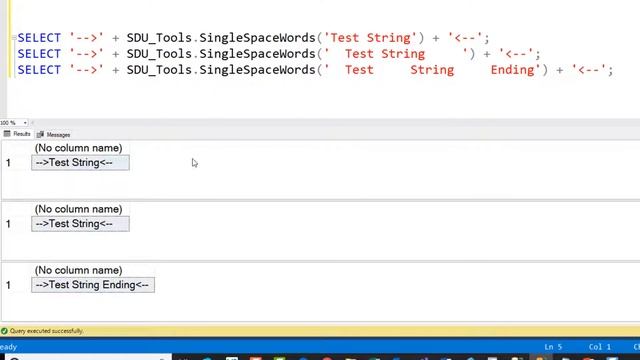Switch to the Messages tab
Image resolution: width=640 pixels, height=360 pixels.
pyautogui.click(x=53, y=134)
